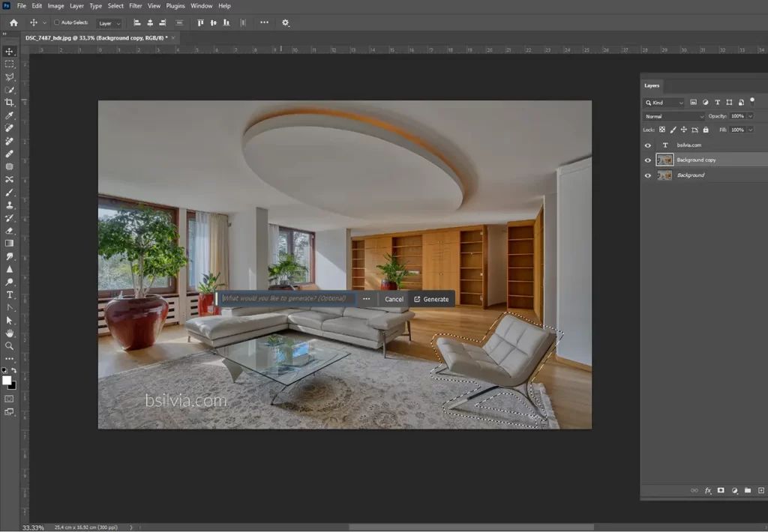The image size is (768, 532).
Task: Open the Kind filter dropdown
Action: point(664,103)
